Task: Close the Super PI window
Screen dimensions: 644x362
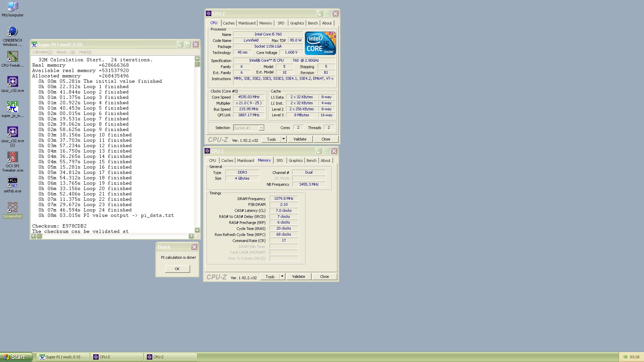Action: click(x=196, y=44)
